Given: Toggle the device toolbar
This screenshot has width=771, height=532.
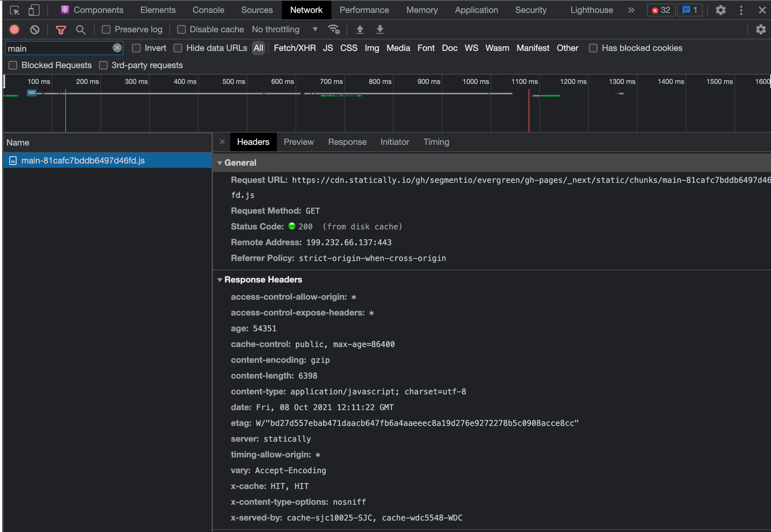Looking at the screenshot, I should (33, 10).
